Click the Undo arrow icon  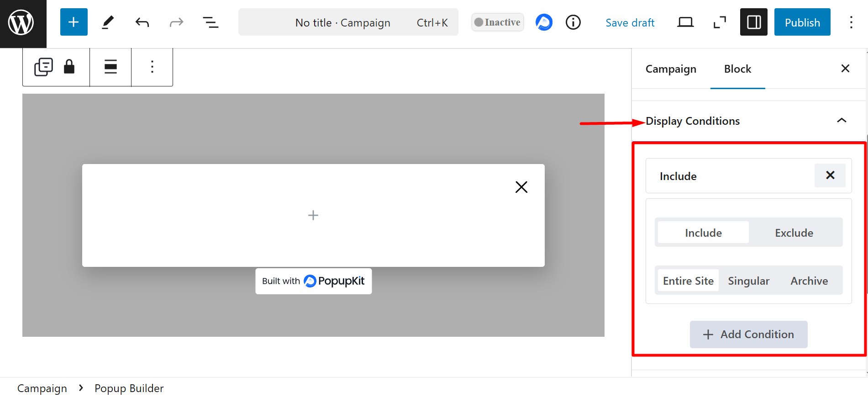click(x=142, y=22)
